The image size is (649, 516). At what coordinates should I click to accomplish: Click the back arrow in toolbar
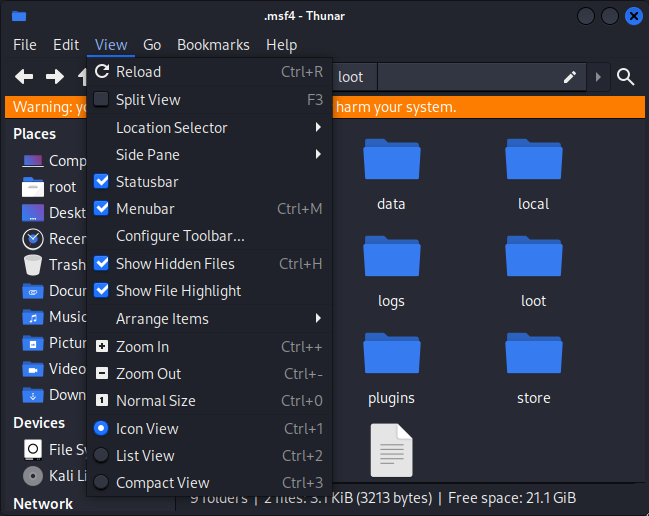(x=24, y=77)
